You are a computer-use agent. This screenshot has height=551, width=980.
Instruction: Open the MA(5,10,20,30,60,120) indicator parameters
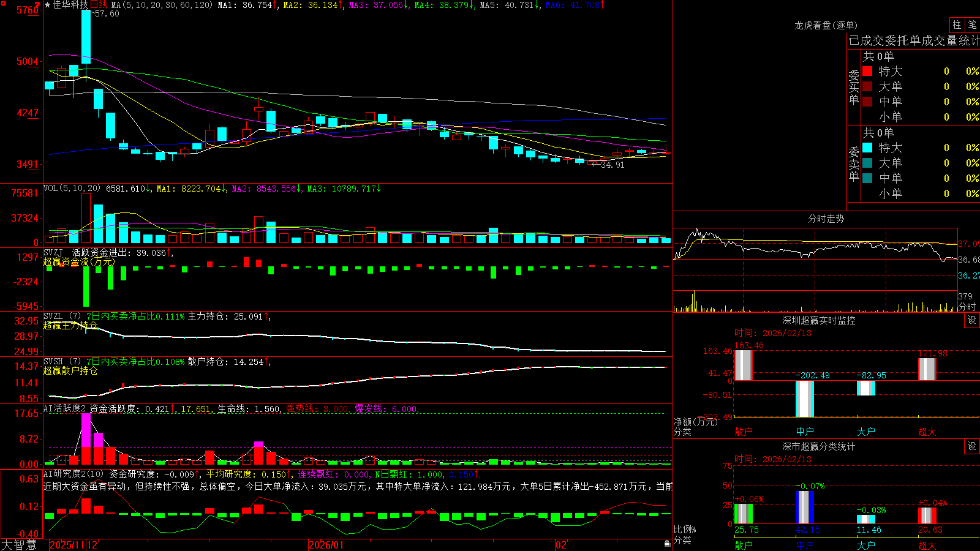click(162, 5)
